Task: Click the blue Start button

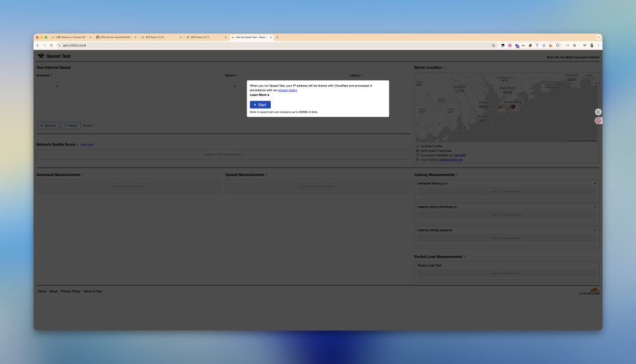Action: (260, 104)
